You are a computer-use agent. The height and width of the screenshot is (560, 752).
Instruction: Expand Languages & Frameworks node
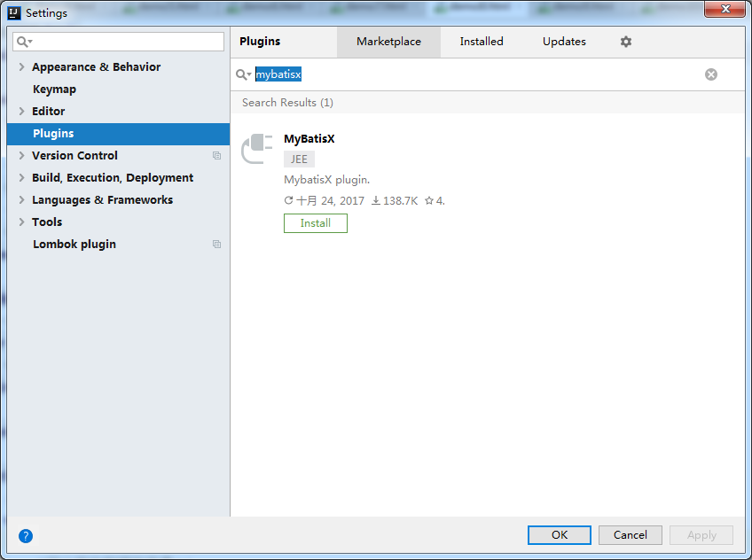coord(21,199)
